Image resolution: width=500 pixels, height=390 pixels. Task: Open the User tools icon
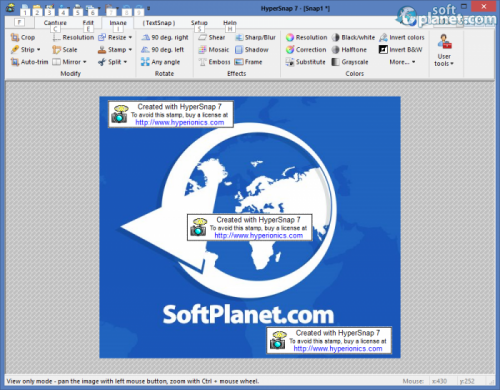pyautogui.click(x=444, y=42)
